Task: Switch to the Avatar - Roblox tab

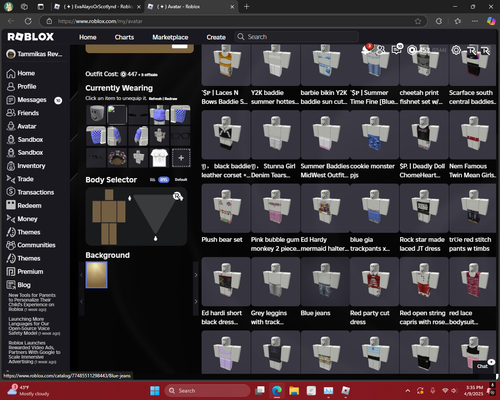Action: pos(191,7)
